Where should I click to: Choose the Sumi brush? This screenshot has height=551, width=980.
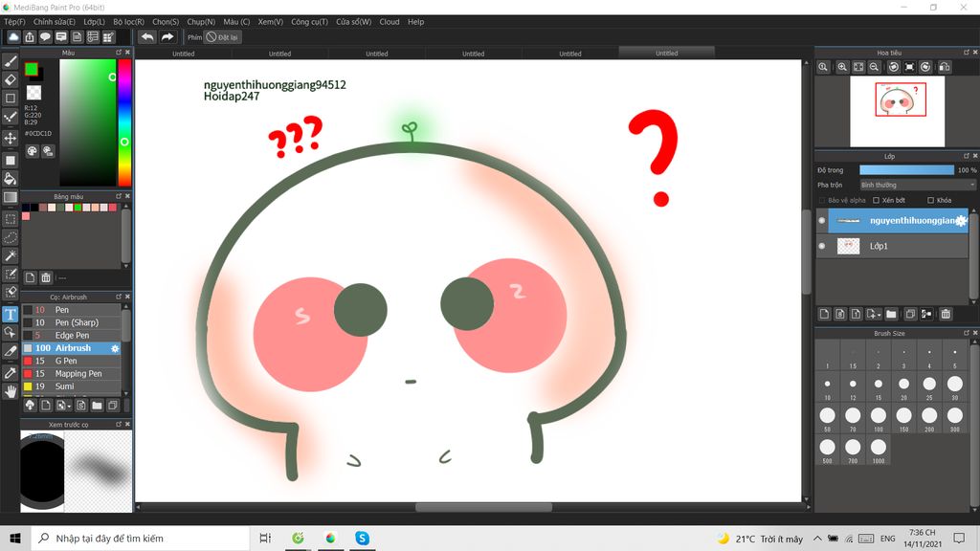pos(72,386)
